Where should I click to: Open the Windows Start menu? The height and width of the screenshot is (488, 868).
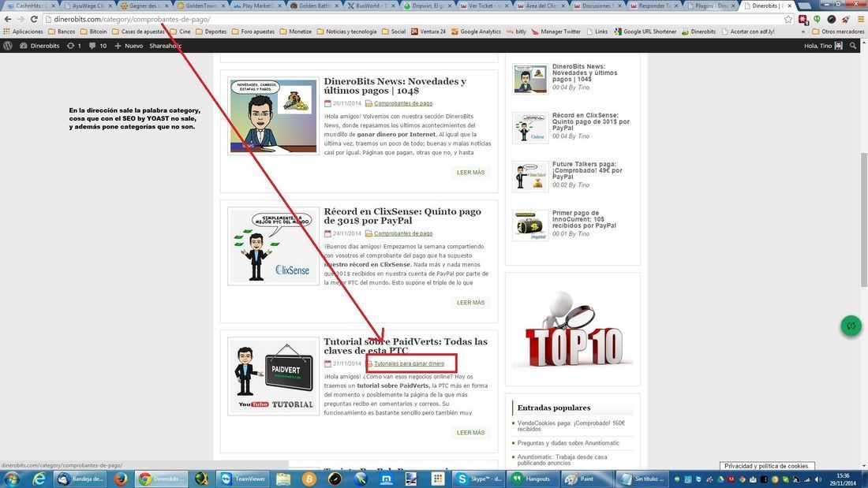12,479
